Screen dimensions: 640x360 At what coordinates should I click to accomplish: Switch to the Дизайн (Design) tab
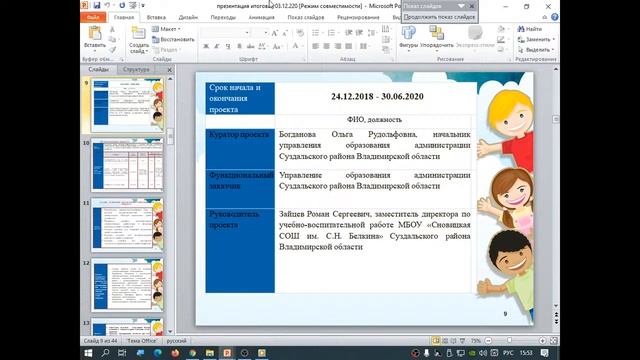click(x=188, y=17)
